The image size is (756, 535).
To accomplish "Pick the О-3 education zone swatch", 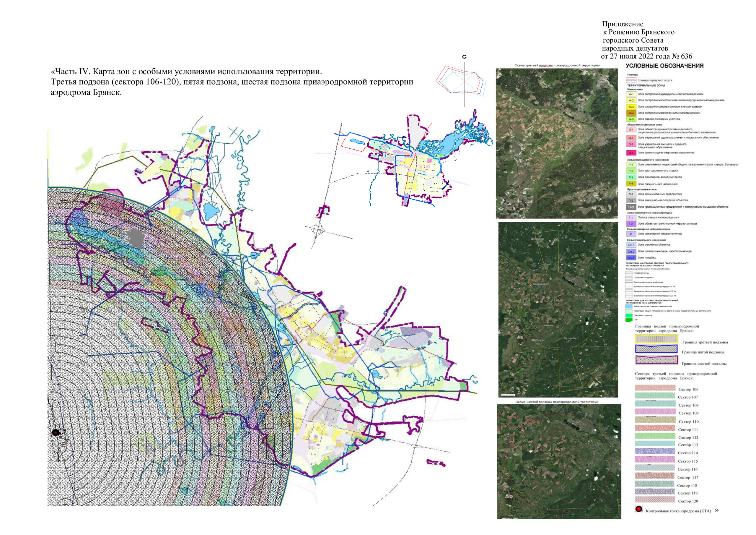I will click(630, 144).
